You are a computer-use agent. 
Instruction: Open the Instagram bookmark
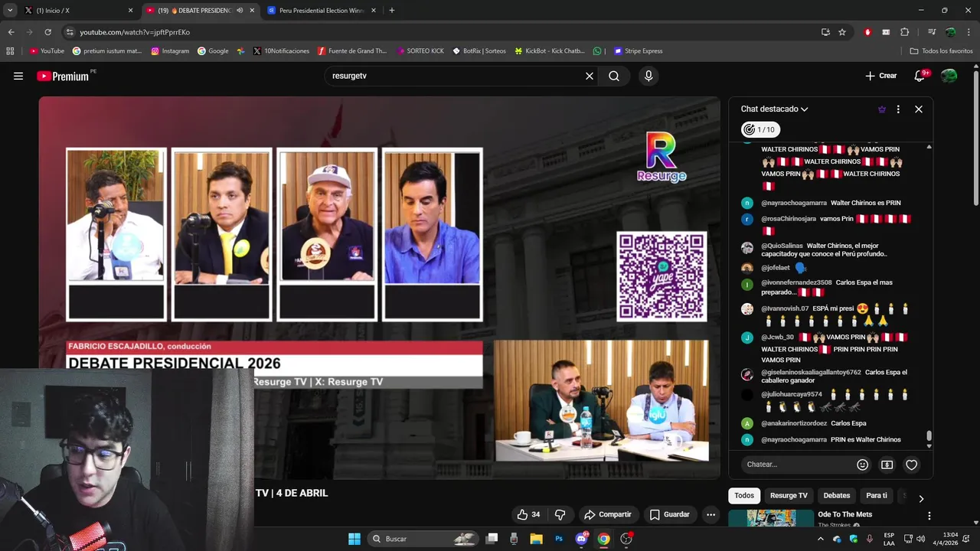tap(170, 51)
